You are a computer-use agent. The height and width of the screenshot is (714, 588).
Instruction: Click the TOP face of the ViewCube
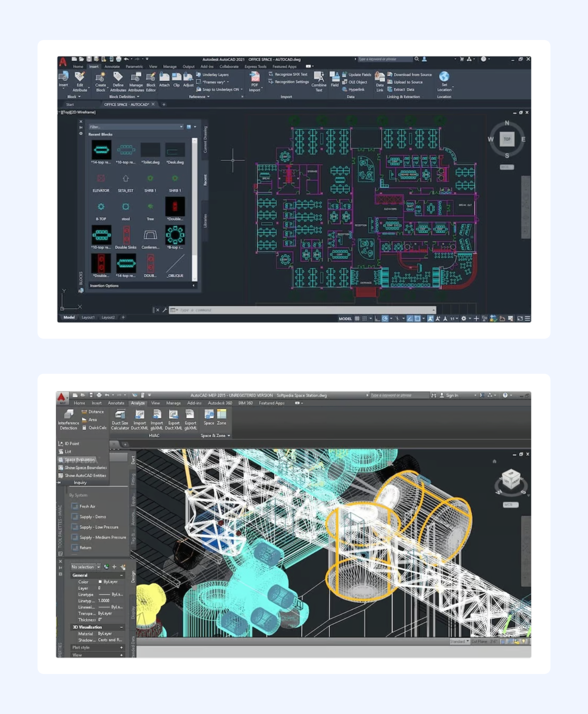tap(507, 139)
